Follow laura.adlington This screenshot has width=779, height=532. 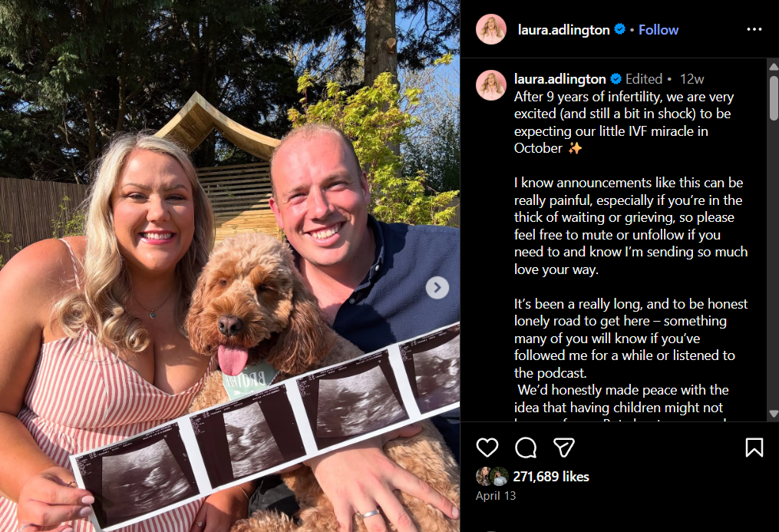click(659, 30)
